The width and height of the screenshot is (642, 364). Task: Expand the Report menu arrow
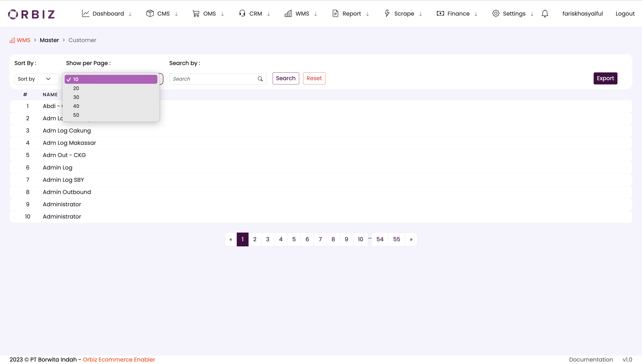click(x=367, y=14)
